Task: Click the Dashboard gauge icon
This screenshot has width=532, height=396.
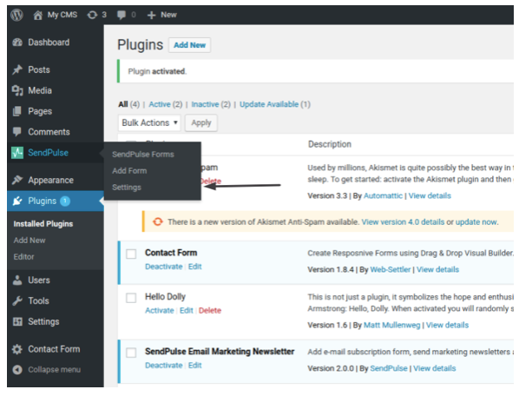Action: [17, 42]
